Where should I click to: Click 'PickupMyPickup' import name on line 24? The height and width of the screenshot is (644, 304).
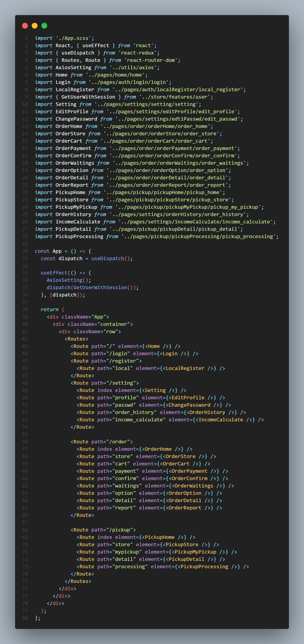[x=77, y=207]
